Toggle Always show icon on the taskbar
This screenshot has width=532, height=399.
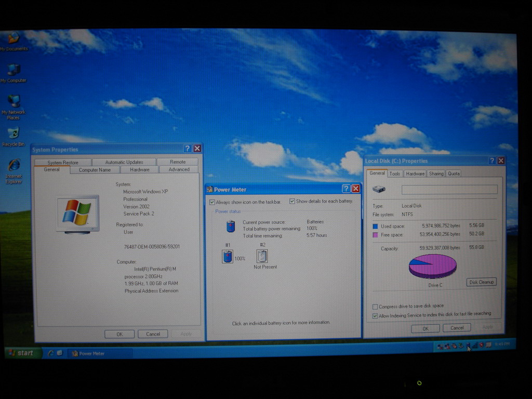point(212,202)
